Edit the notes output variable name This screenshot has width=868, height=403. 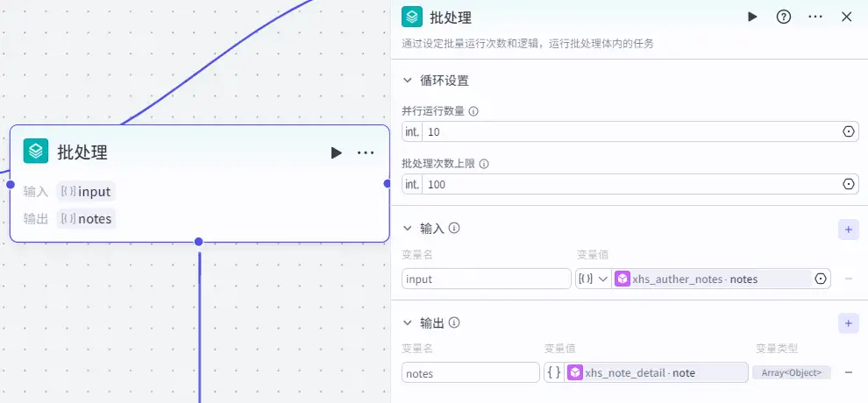(471, 372)
